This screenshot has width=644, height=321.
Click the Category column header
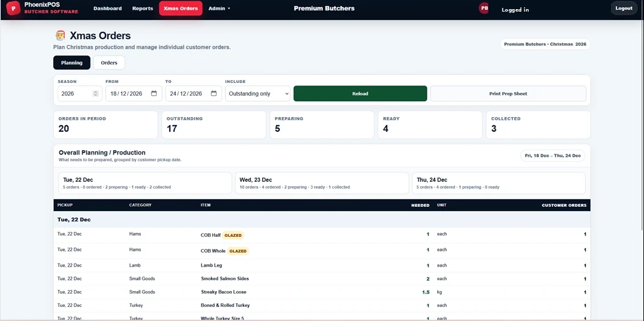tap(140, 205)
